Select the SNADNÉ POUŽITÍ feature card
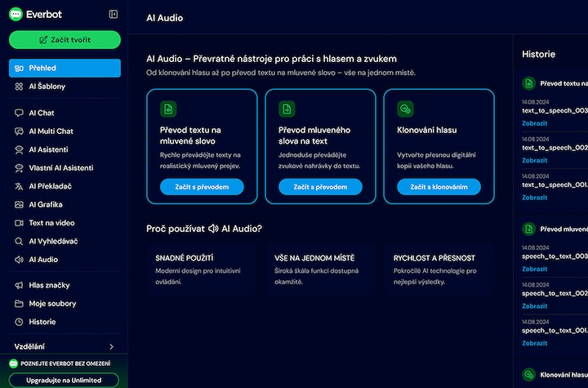This screenshot has height=388, width=588. tap(201, 269)
